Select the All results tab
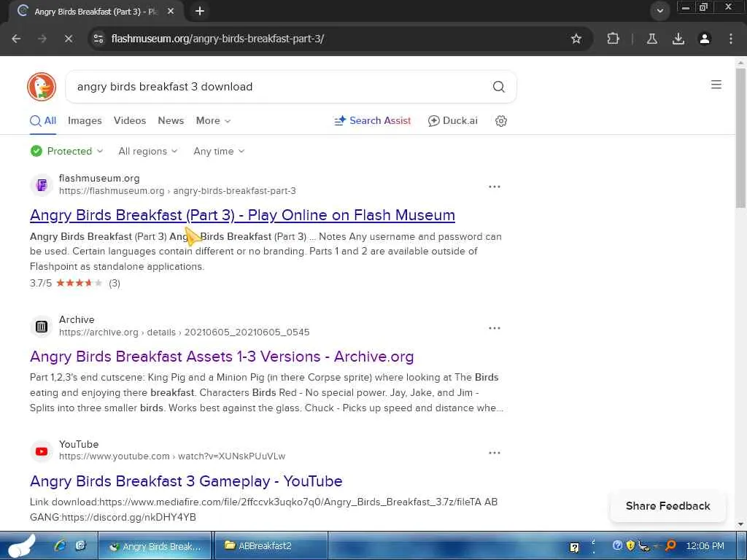Screen dimensions: 747x560 click(43, 121)
